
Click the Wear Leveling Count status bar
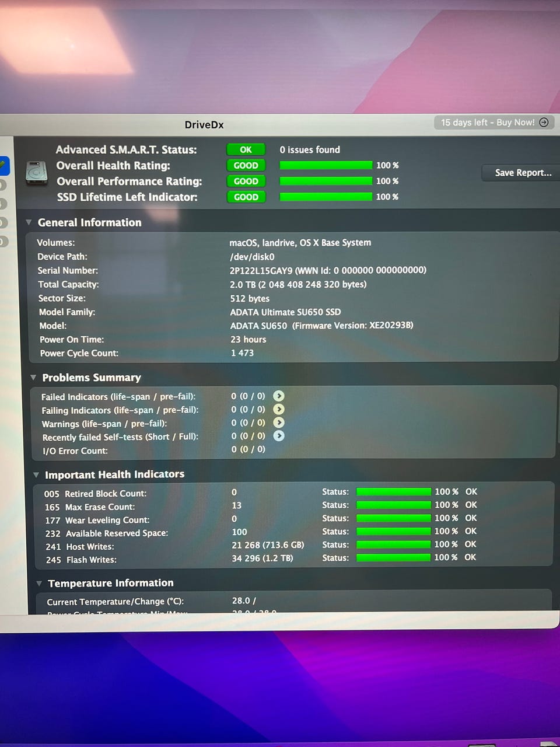tap(393, 518)
